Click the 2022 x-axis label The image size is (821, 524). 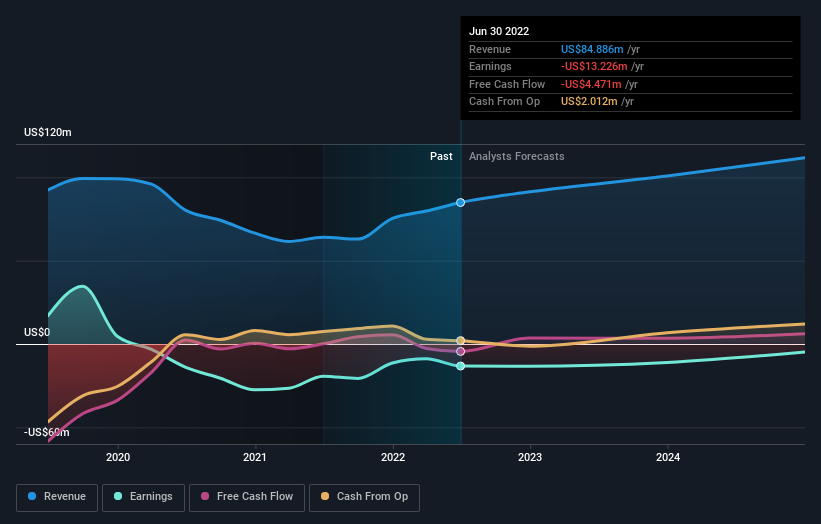(x=393, y=457)
